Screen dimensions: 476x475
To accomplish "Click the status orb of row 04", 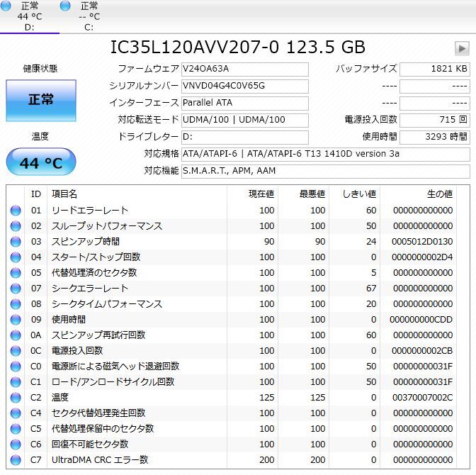I will coord(16,257).
